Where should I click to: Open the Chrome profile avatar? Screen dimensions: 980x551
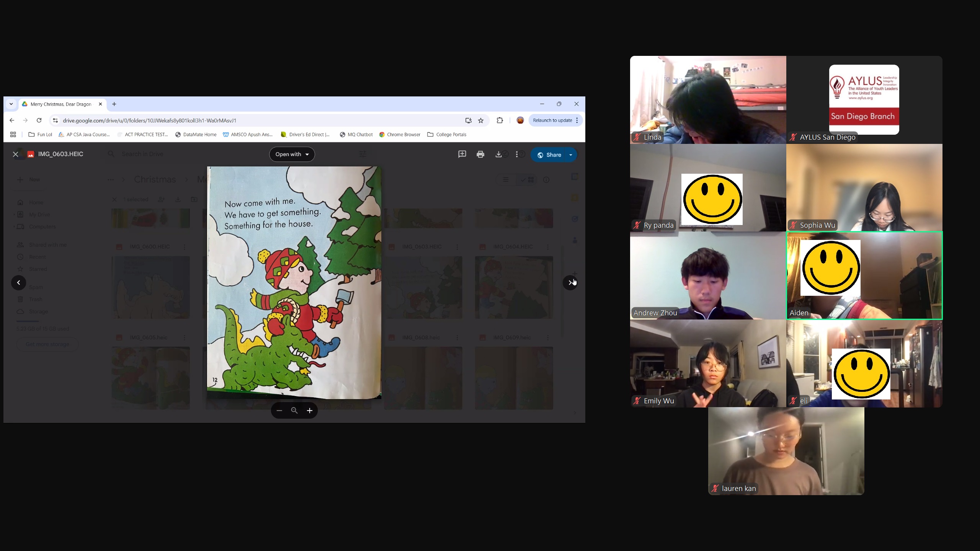520,120
